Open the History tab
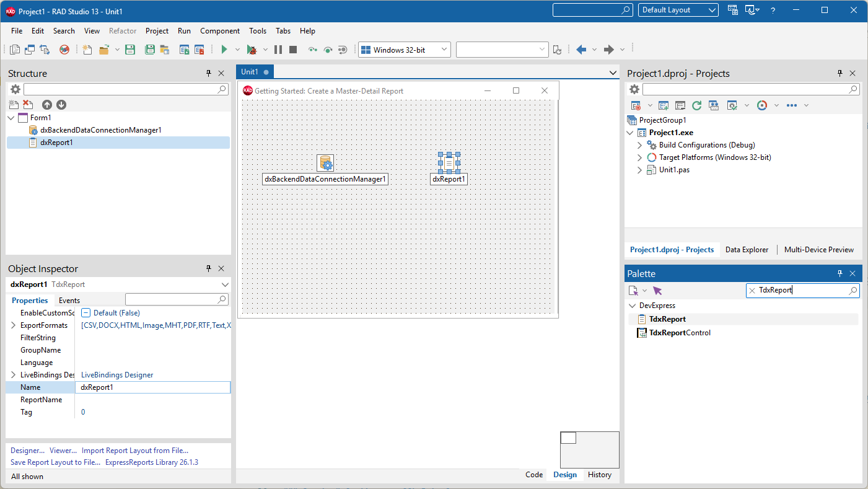 600,475
